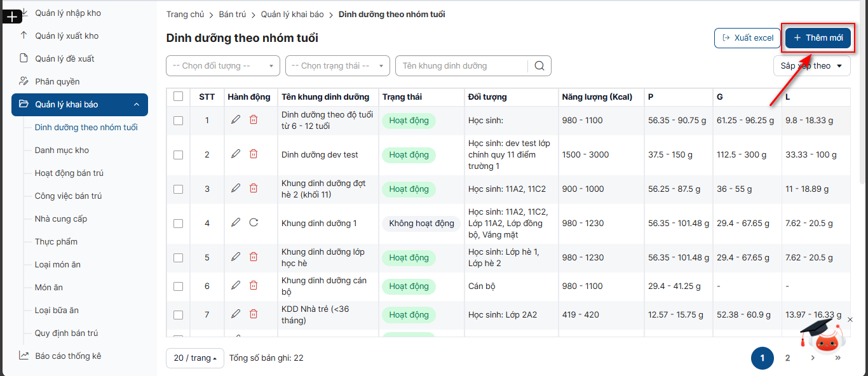This screenshot has width=868, height=376.
Task: Click the search magnifier icon
Action: (539, 66)
